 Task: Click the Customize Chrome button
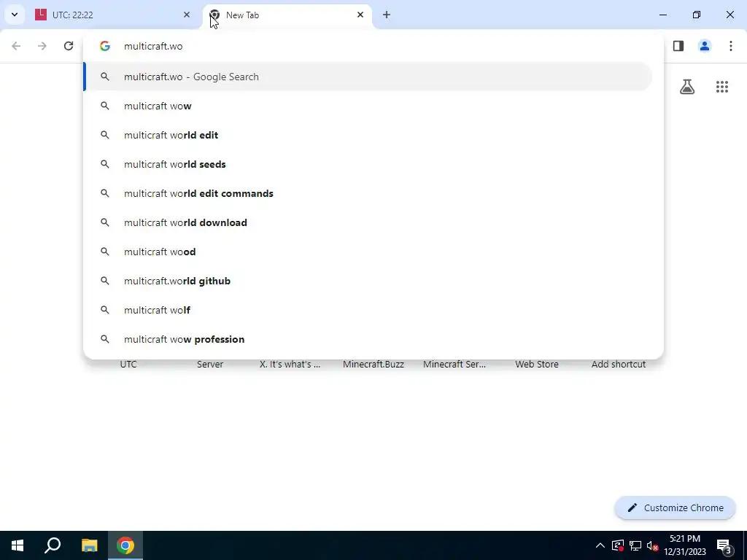coord(675,507)
